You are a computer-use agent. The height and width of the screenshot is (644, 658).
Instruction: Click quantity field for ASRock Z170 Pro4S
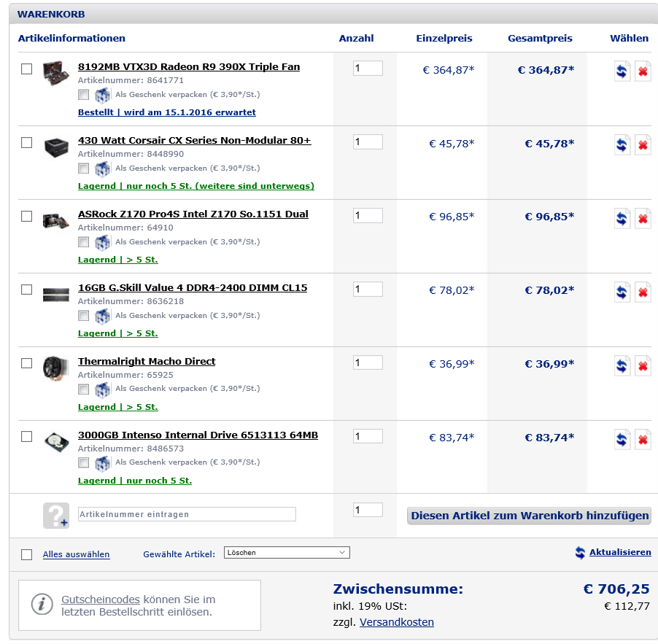pyautogui.click(x=368, y=216)
